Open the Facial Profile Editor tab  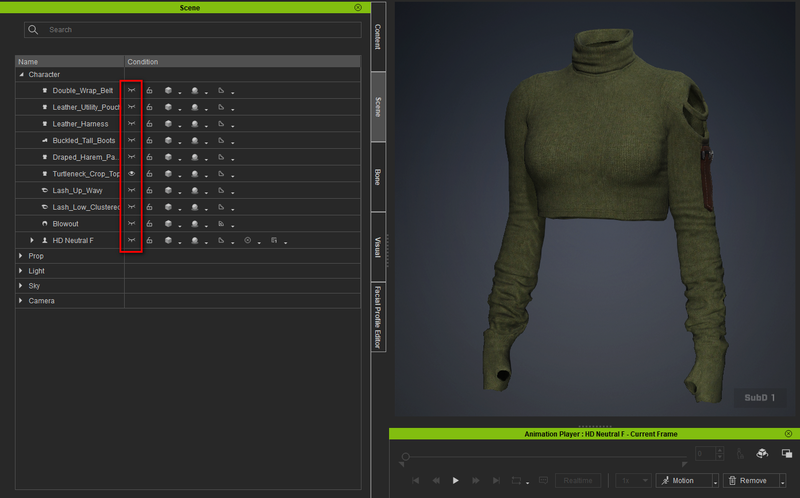coord(378,317)
